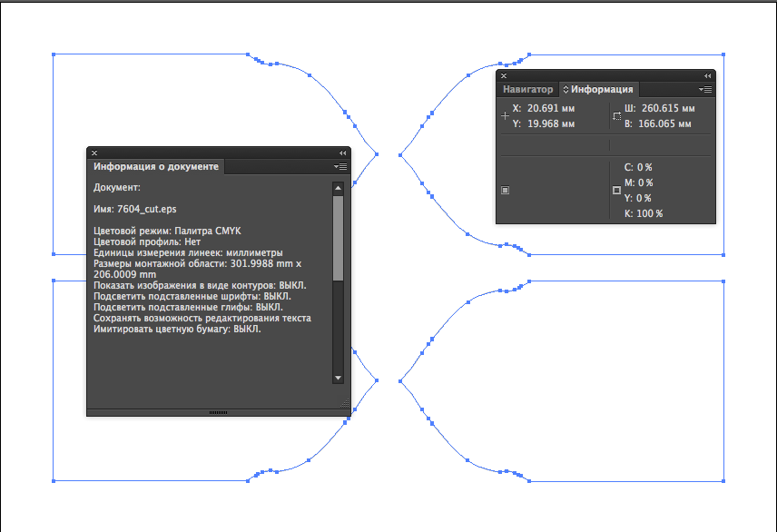Click the stroke color indicator icon
777x532 pixels.
[x=616, y=190]
